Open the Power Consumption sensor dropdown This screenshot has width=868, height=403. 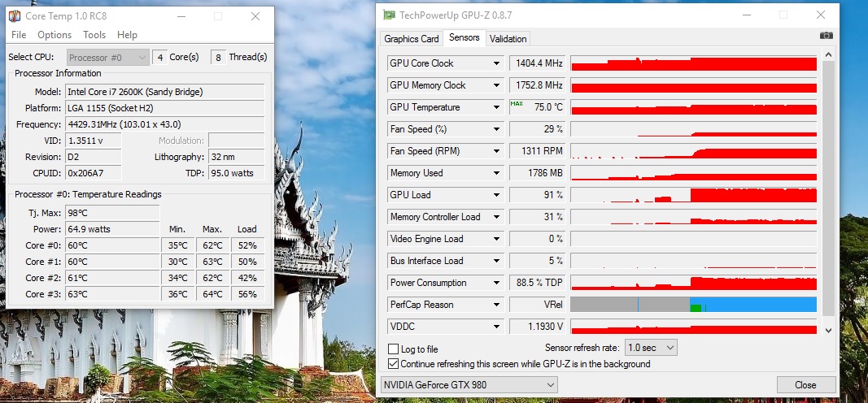[x=496, y=283]
